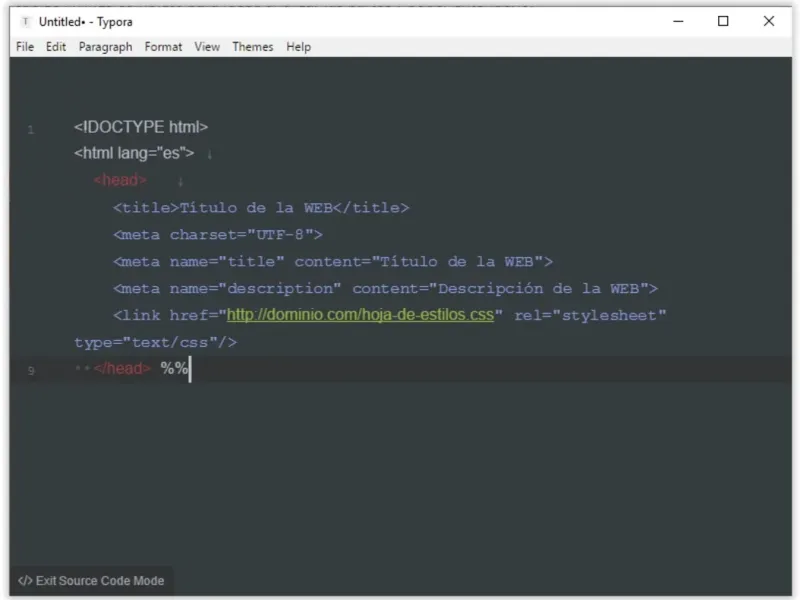800x600 pixels.
Task: Open the Paragraph menu
Action: (106, 47)
